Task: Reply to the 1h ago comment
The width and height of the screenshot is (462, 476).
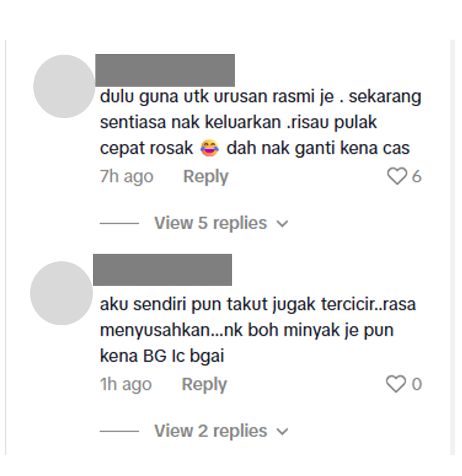Action: click(204, 384)
